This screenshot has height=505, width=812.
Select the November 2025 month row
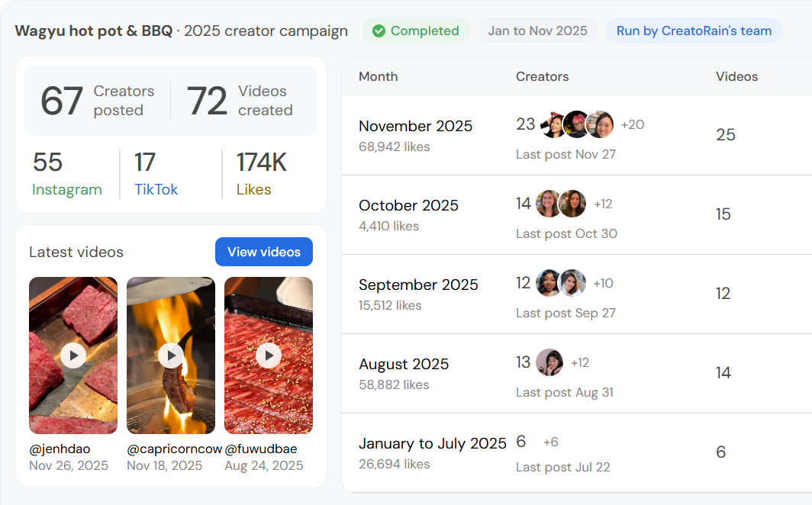pyautogui.click(x=577, y=136)
